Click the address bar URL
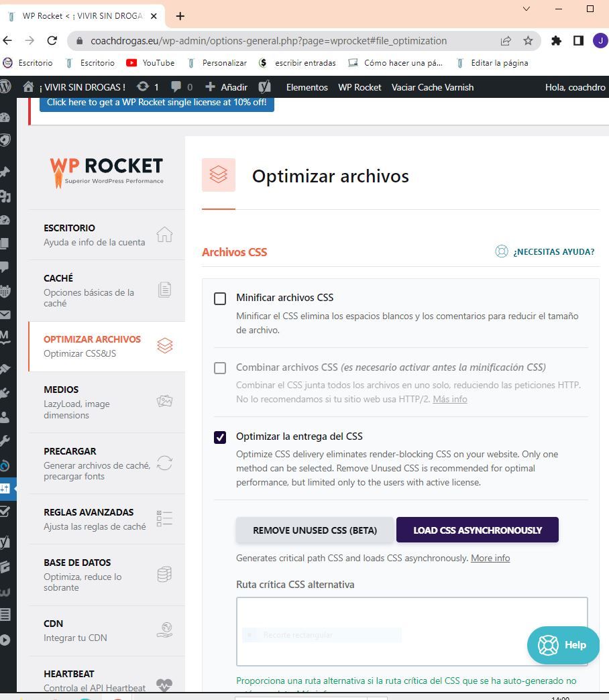The height and width of the screenshot is (700, 609). (268, 41)
